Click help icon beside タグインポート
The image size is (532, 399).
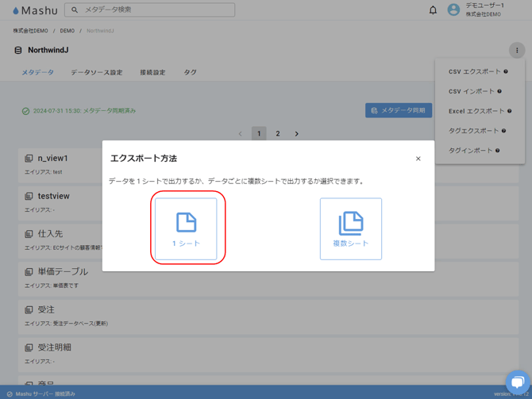point(498,151)
